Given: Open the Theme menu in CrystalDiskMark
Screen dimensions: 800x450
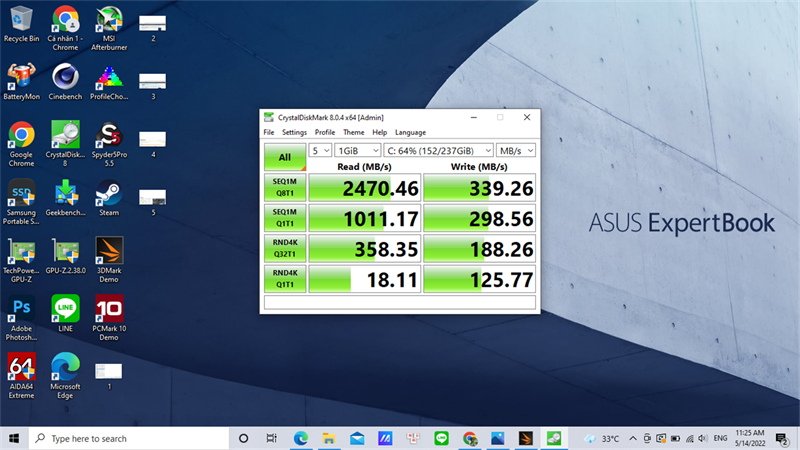Looking at the screenshot, I should coord(354,132).
